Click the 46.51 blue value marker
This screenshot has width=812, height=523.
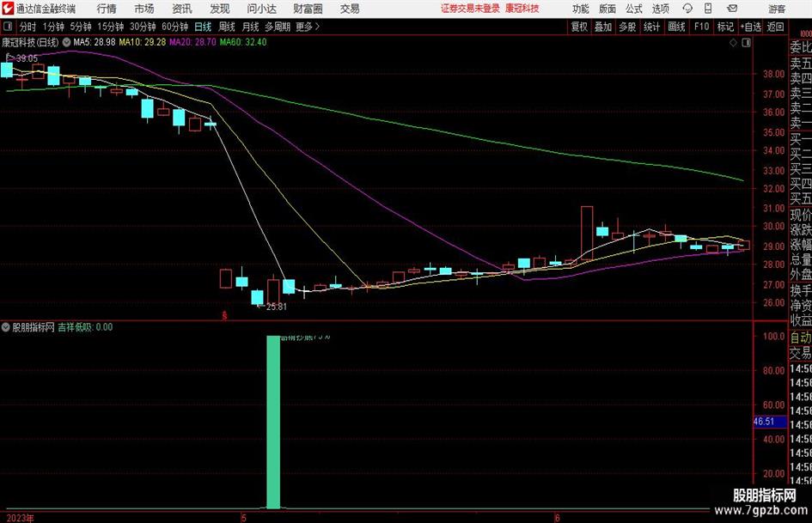tap(770, 422)
